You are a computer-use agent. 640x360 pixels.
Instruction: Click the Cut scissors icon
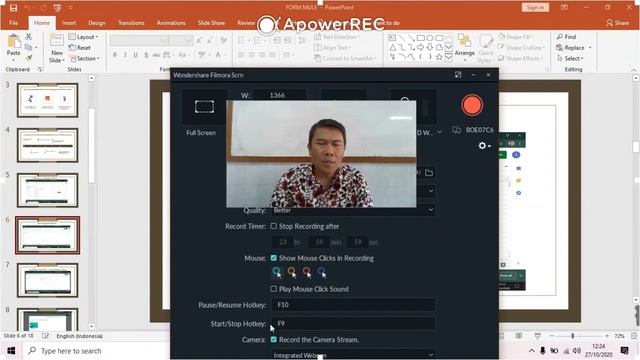(x=28, y=37)
